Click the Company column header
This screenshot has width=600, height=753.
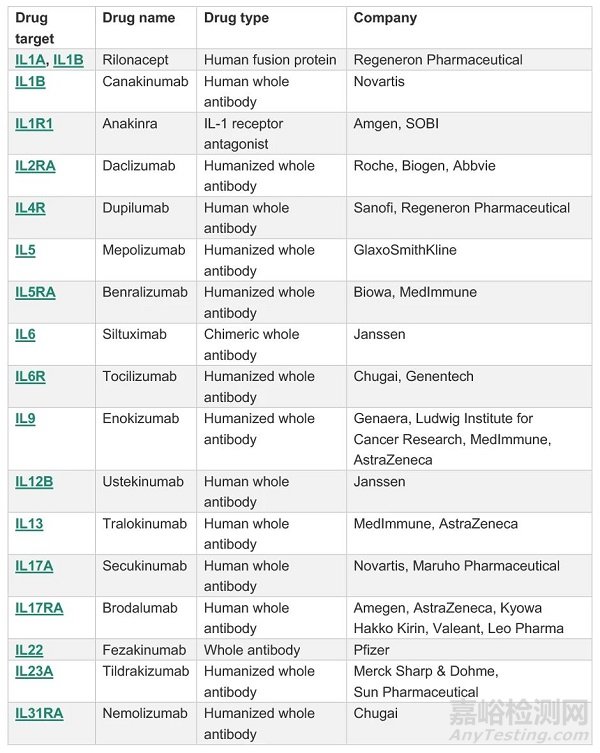(385, 18)
